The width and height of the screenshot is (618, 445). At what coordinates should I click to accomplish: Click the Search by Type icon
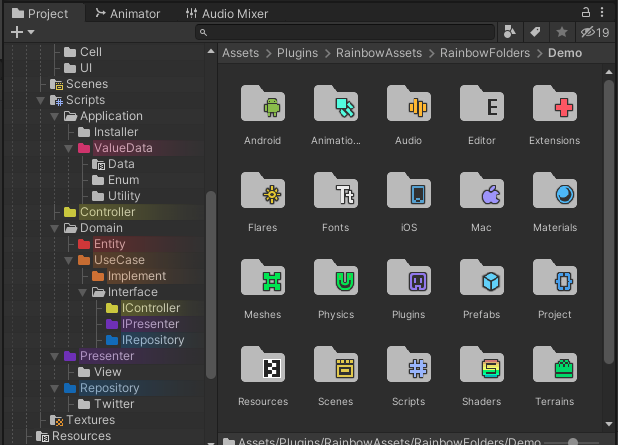pos(510,33)
